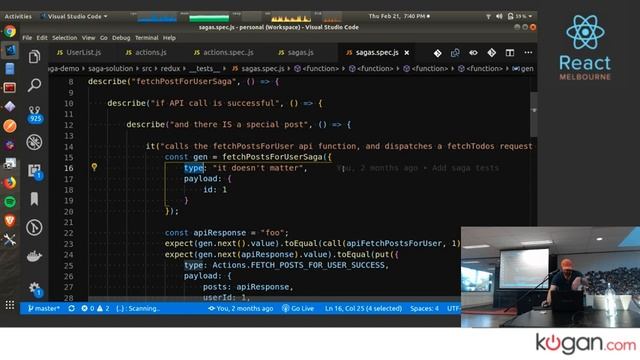This screenshot has width=640, height=360.
Task: Click Activities in the Ubuntu top bar
Action: tap(18, 16)
